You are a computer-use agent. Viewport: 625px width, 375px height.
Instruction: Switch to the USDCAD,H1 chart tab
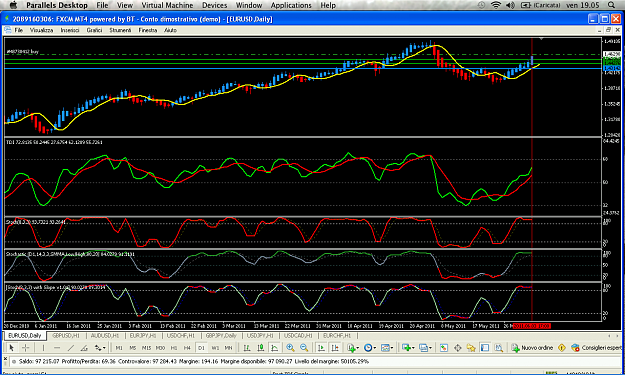pyautogui.click(x=298, y=336)
